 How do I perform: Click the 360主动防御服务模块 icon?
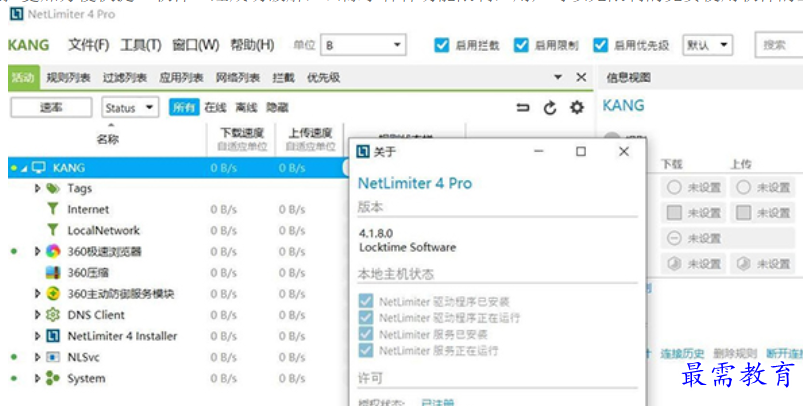[x=53, y=293]
